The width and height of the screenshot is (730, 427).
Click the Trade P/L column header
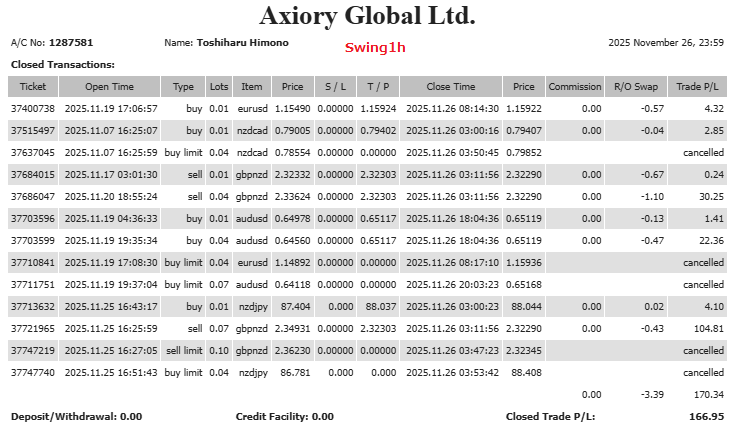699,87
